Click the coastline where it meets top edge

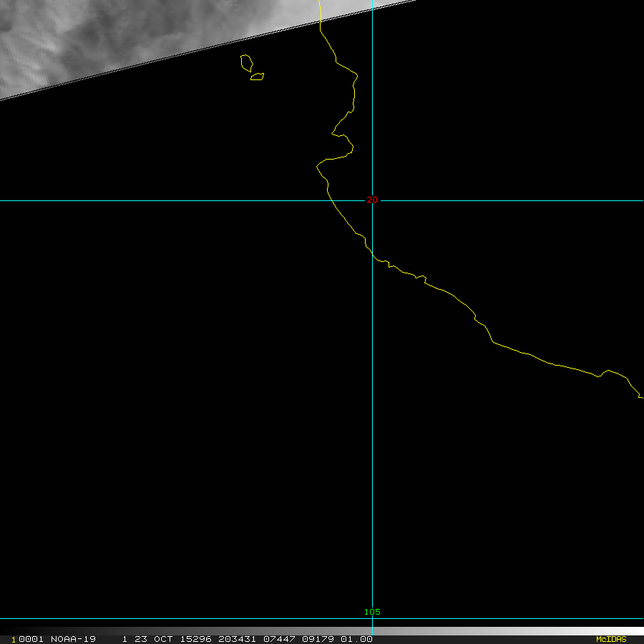[x=320, y=3]
